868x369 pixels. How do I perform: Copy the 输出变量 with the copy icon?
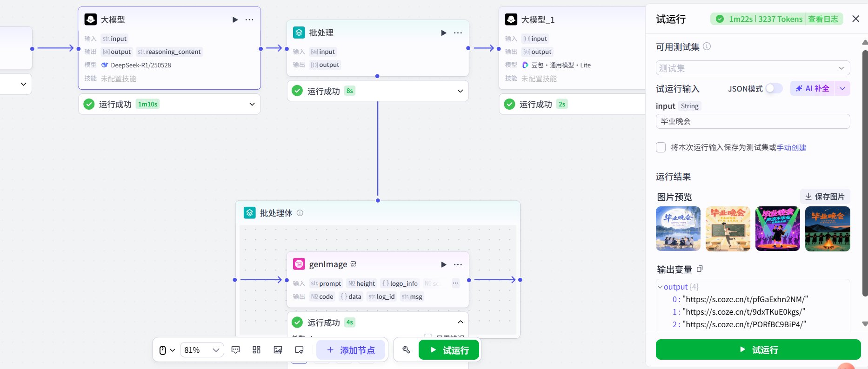pyautogui.click(x=700, y=269)
